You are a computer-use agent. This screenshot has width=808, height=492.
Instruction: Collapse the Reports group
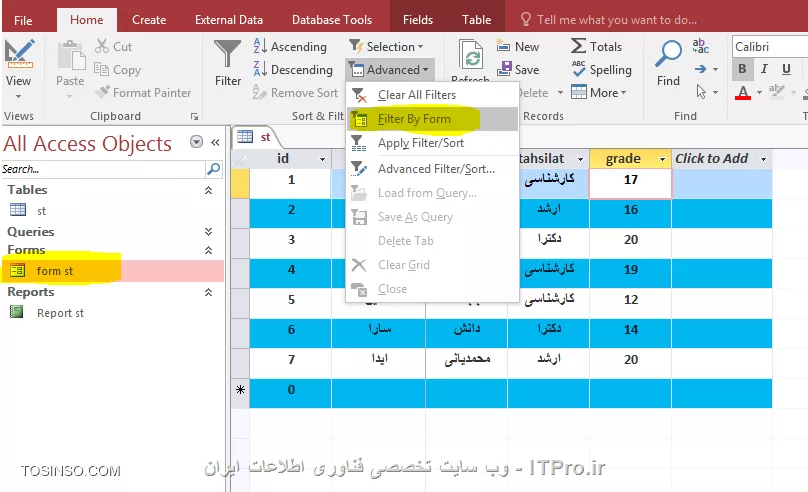[208, 292]
